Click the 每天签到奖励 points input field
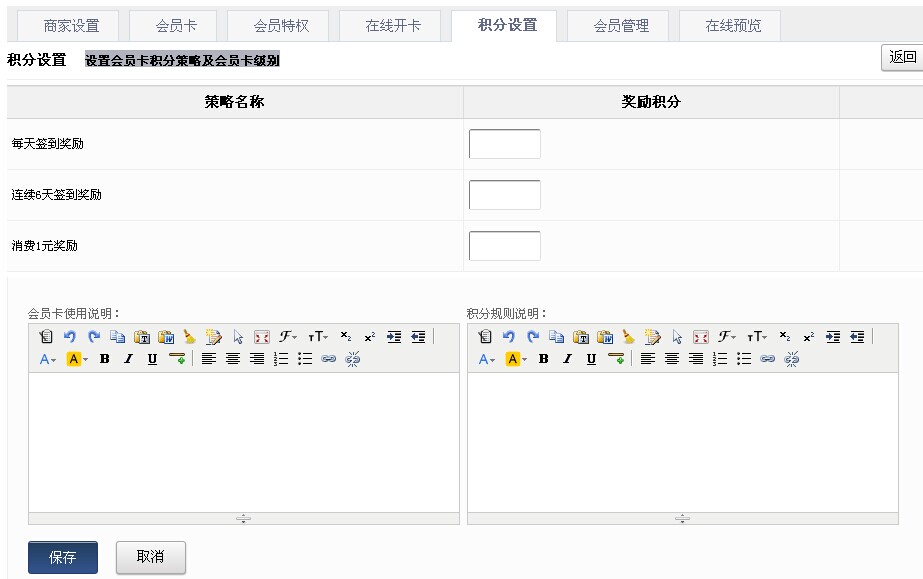The width and height of the screenshot is (923, 579). point(504,144)
